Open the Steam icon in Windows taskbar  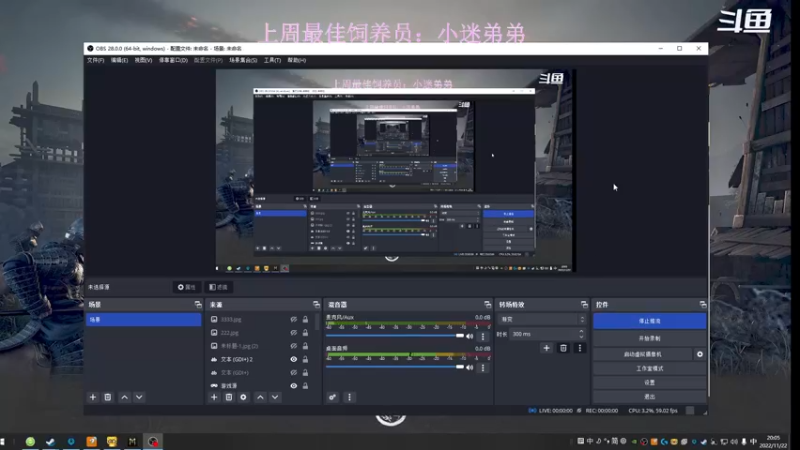click(x=51, y=441)
